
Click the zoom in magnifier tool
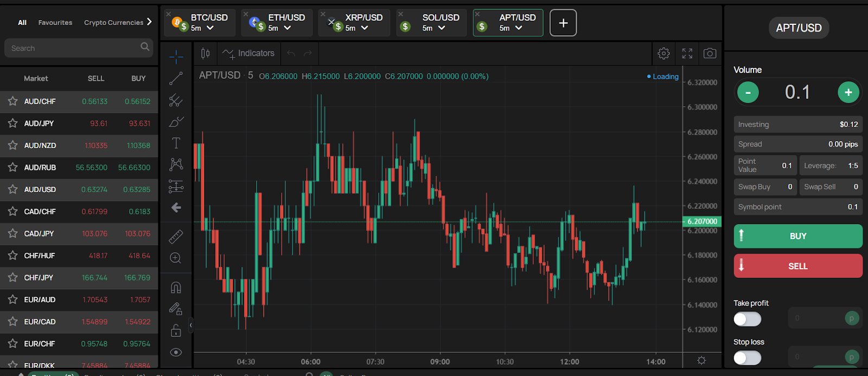(176, 258)
